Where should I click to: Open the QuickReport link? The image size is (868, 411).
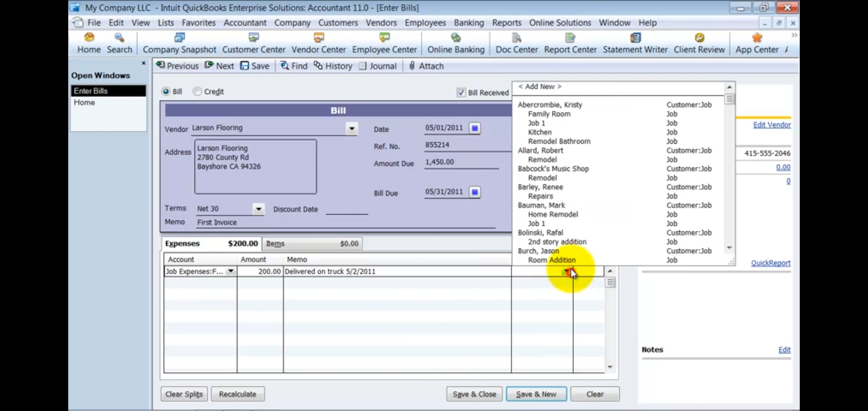(770, 263)
